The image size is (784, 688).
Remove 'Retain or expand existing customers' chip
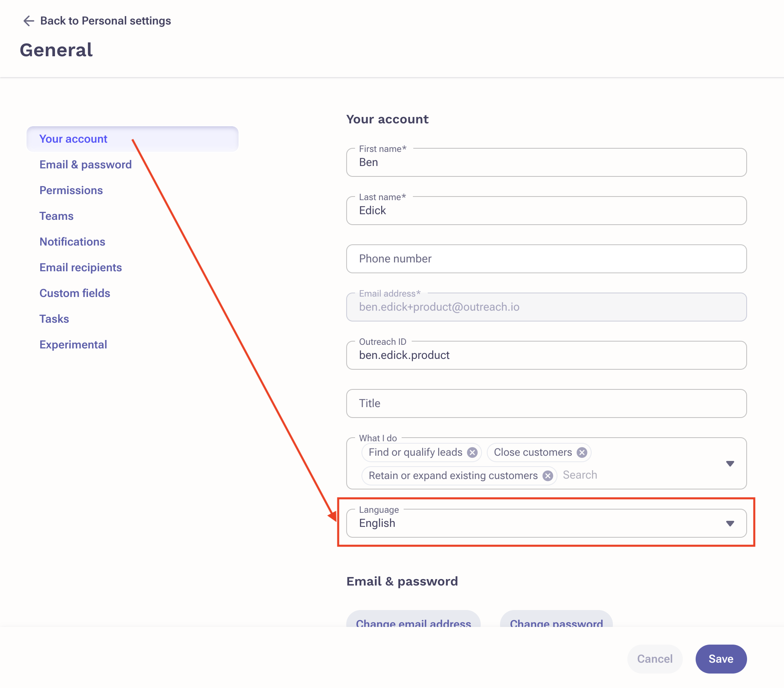coord(548,476)
